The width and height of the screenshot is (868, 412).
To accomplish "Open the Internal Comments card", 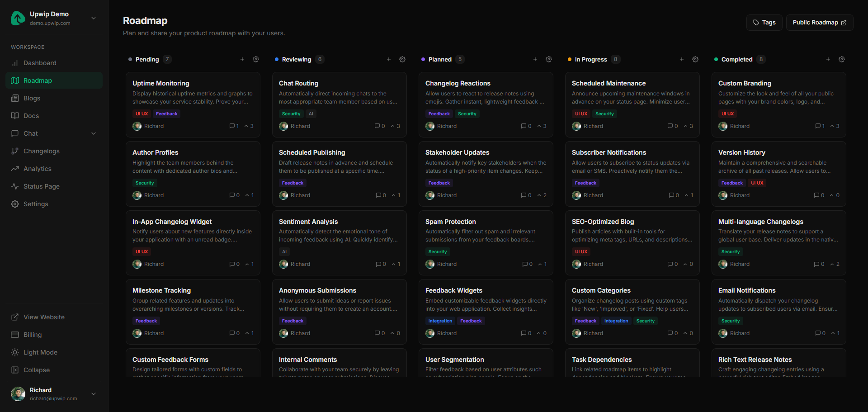I will coord(340,363).
